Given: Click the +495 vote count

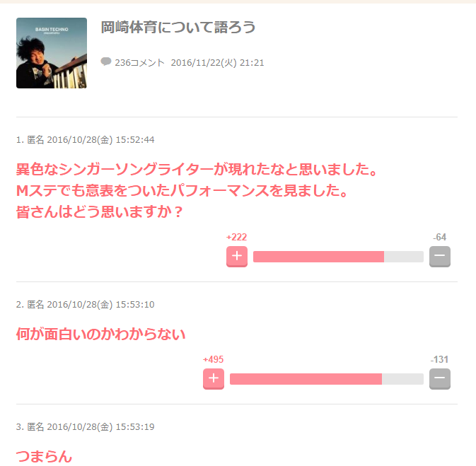Looking at the screenshot, I should click(x=213, y=359).
